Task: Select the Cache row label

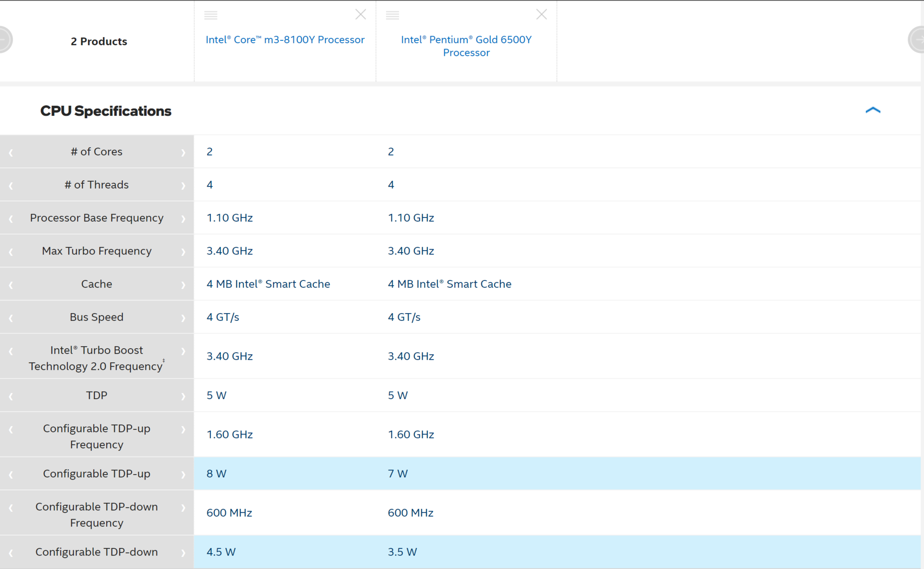Action: (x=96, y=284)
